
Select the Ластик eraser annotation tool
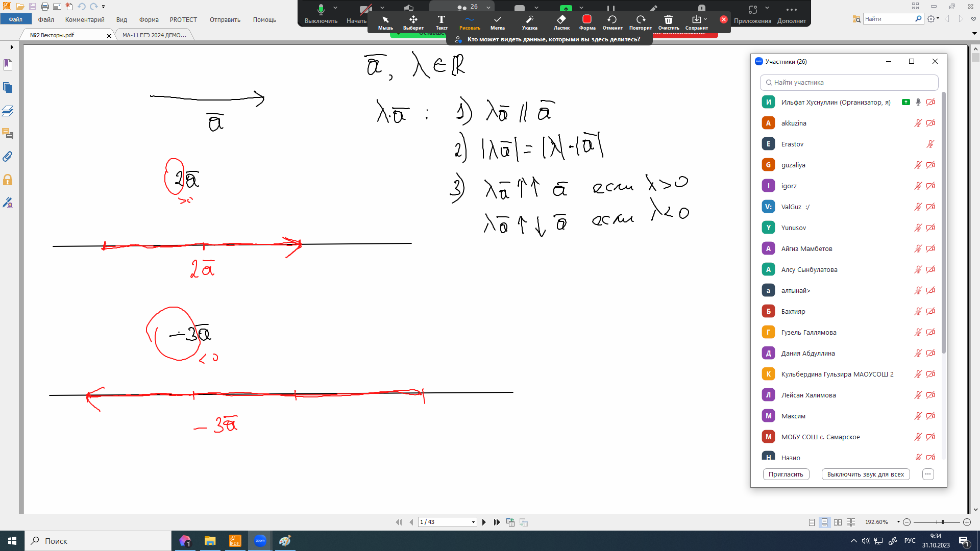(x=561, y=21)
